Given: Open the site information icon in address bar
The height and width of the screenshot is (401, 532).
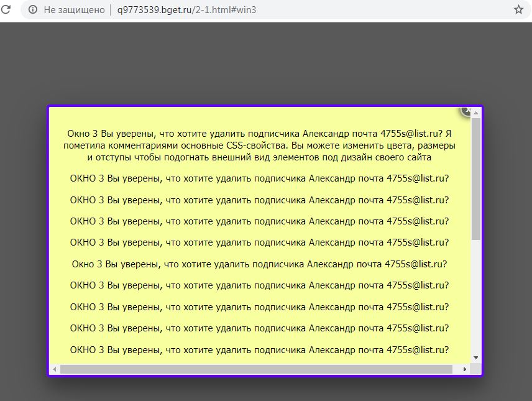Looking at the screenshot, I should (x=33, y=10).
